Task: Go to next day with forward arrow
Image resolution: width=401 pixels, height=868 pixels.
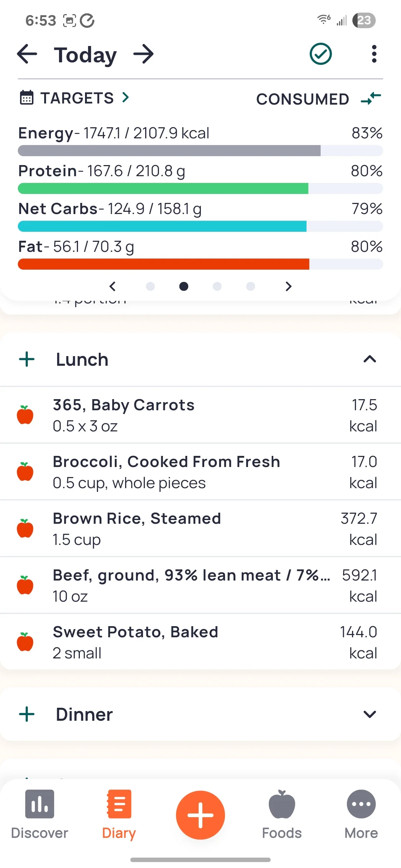Action: point(144,54)
